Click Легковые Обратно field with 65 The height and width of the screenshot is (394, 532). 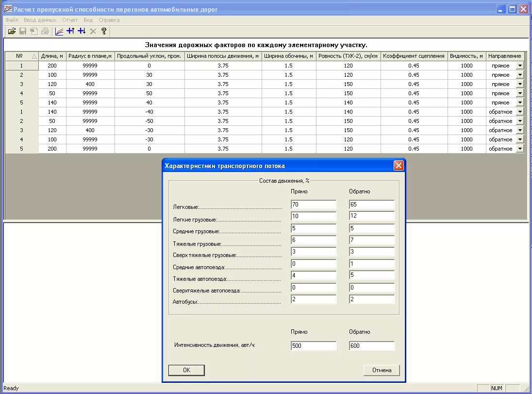[x=372, y=204]
